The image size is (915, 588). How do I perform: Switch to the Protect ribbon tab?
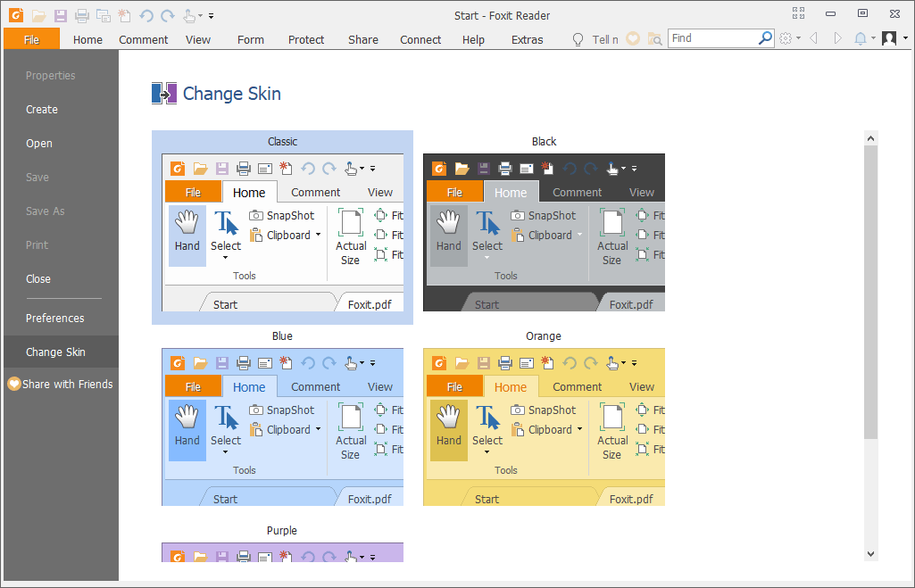(306, 39)
